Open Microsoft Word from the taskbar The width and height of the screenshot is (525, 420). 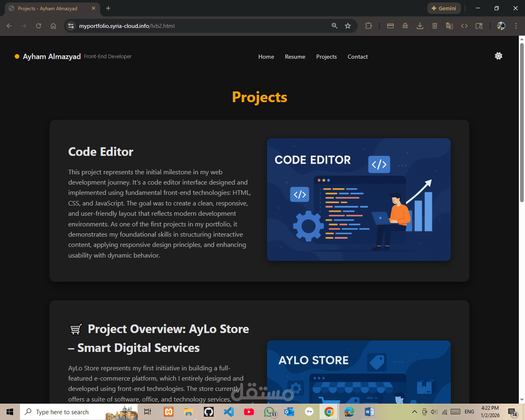(369, 412)
